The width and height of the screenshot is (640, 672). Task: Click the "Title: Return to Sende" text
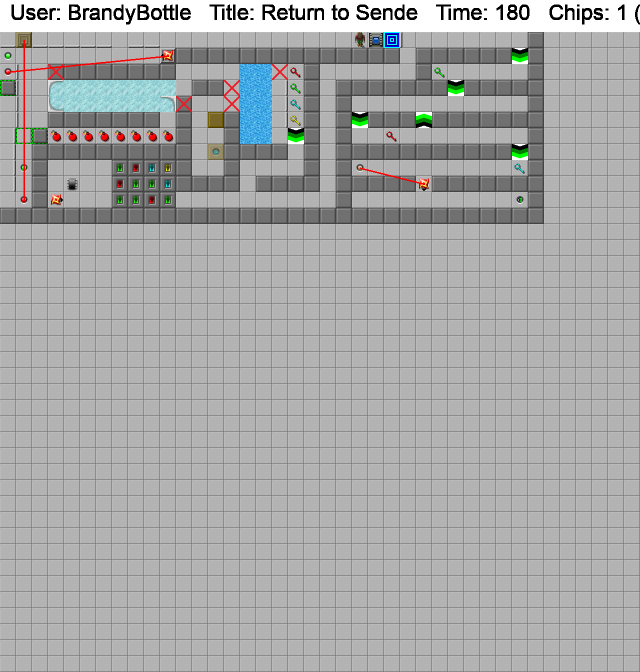click(x=313, y=13)
